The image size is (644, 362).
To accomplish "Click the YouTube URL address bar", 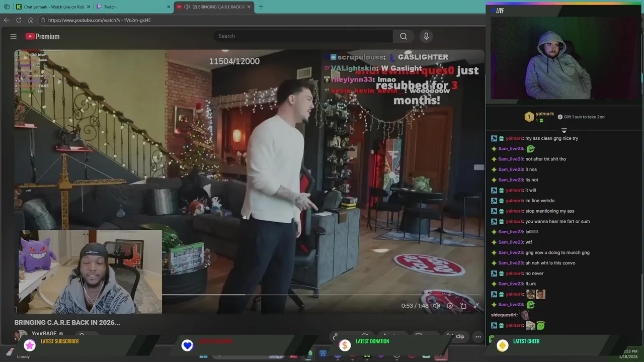I will pos(262,20).
